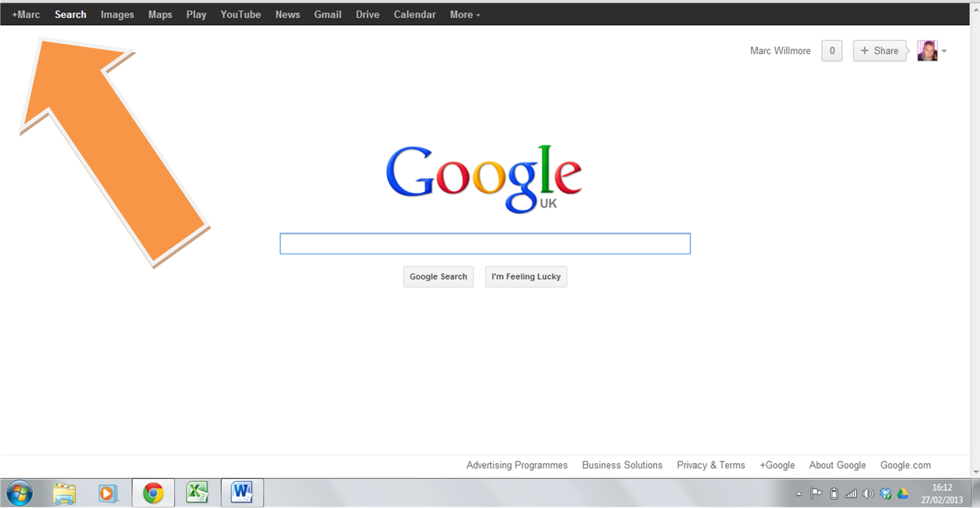Open the Google.com footer link
Image resolution: width=980 pixels, height=508 pixels.
(x=905, y=465)
